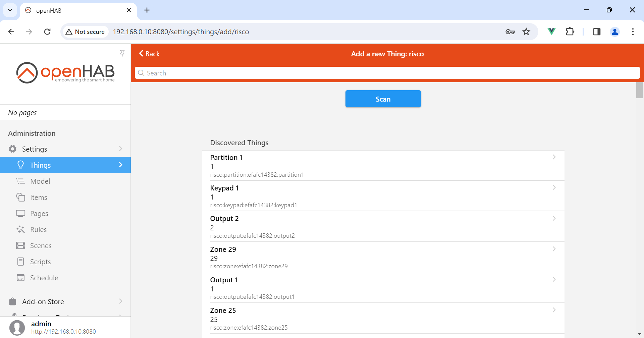Click the page vertical scrollbar thumb

click(640, 90)
